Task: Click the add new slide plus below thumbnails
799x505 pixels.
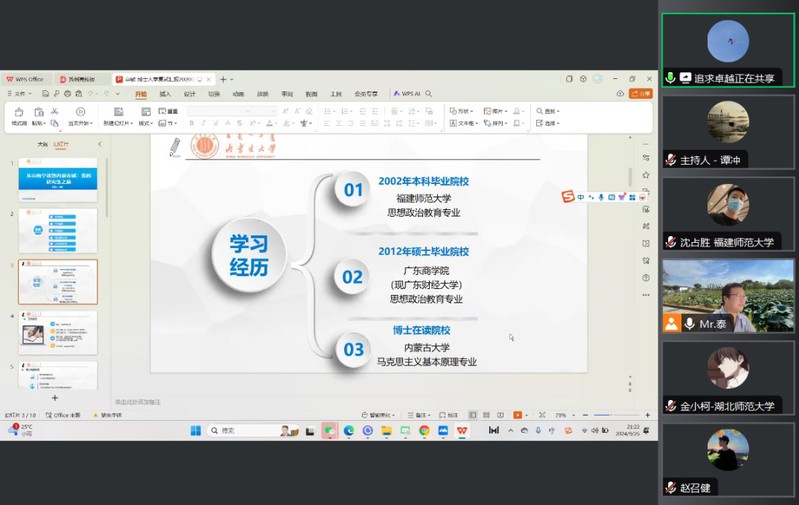Action: click(55, 398)
